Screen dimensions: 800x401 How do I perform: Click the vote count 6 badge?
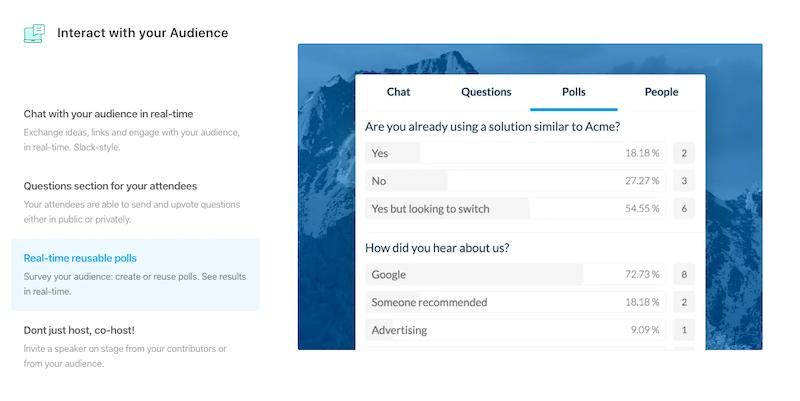point(684,209)
